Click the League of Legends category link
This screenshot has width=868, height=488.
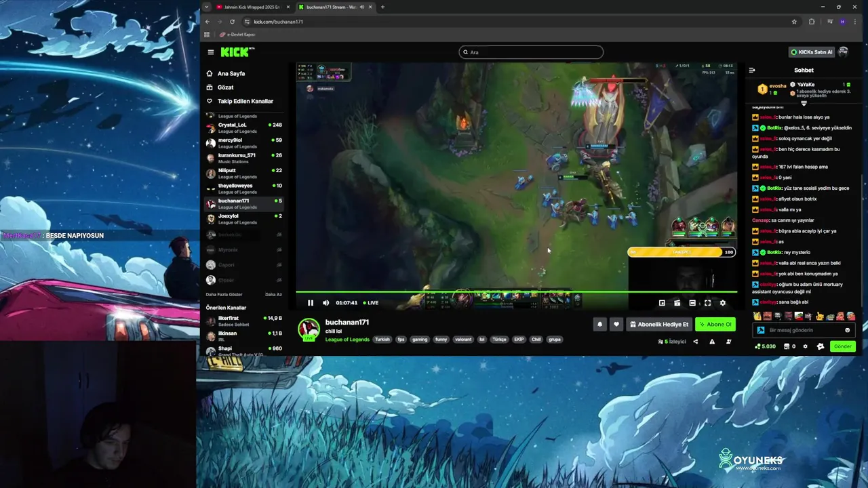click(x=347, y=339)
